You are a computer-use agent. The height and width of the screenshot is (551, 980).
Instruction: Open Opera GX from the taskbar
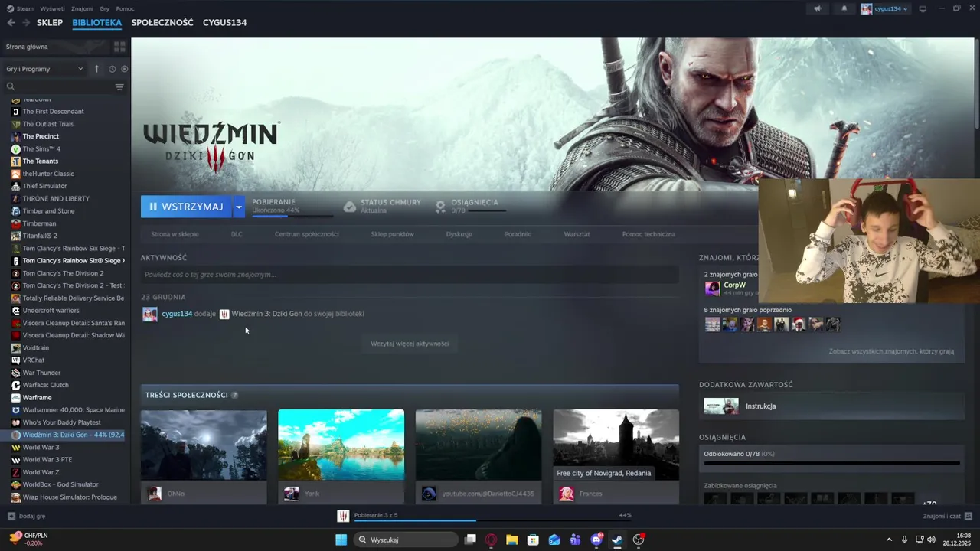pos(492,540)
